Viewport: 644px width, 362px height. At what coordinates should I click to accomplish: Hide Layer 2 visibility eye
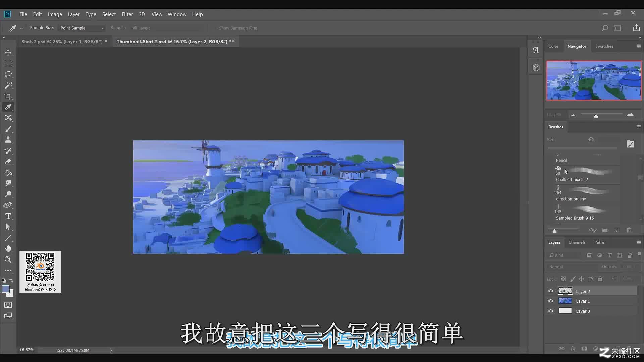click(x=550, y=291)
